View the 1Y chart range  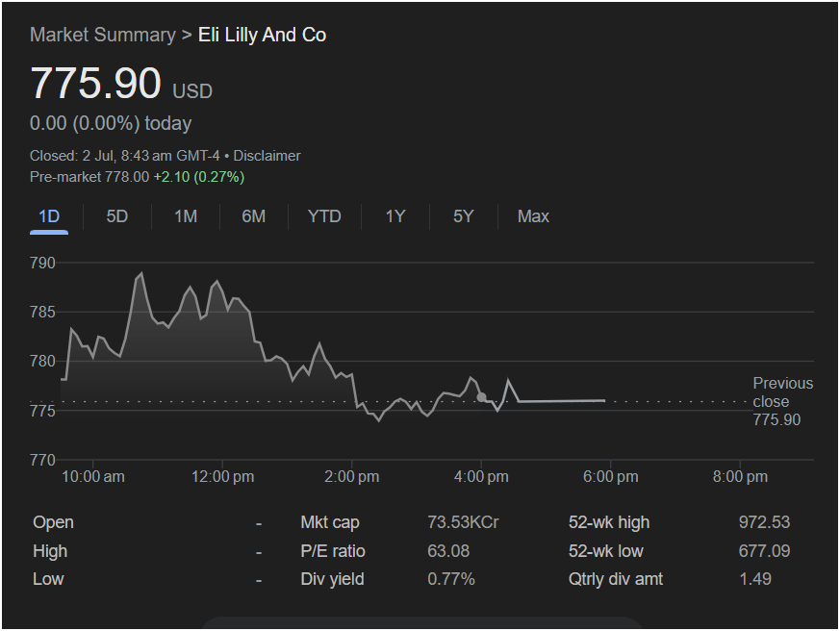click(x=395, y=216)
